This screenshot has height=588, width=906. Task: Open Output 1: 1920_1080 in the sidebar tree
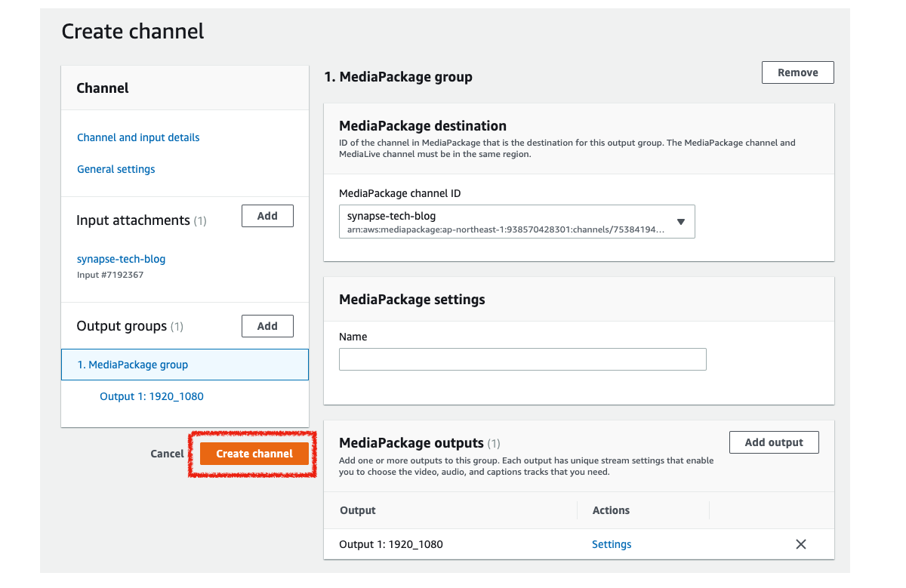[152, 396]
